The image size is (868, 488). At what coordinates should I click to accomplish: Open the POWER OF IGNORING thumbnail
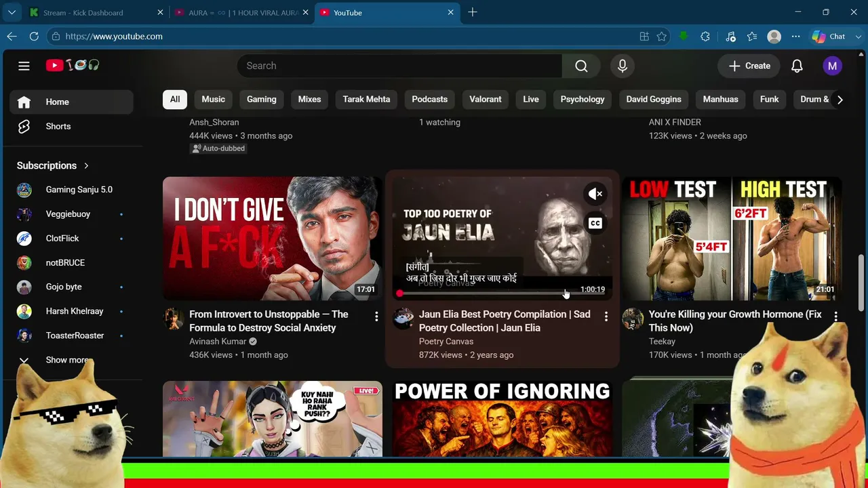click(502, 419)
